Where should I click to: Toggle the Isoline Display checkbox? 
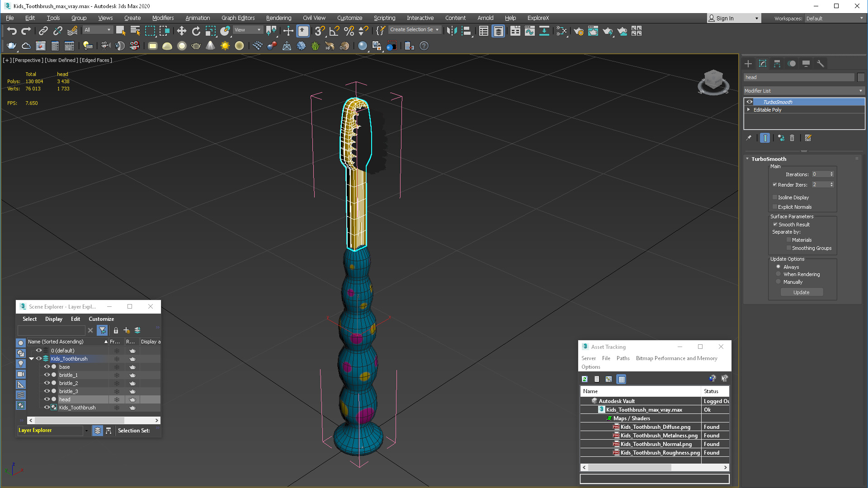coord(774,197)
